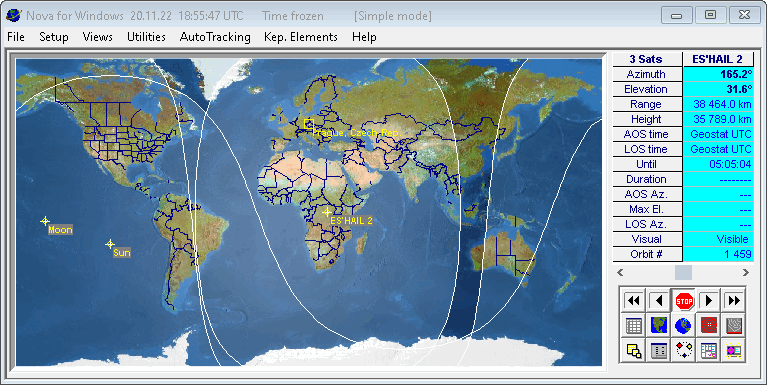The height and width of the screenshot is (385, 767).
Task: Open the AutoTracking menu
Action: click(215, 37)
